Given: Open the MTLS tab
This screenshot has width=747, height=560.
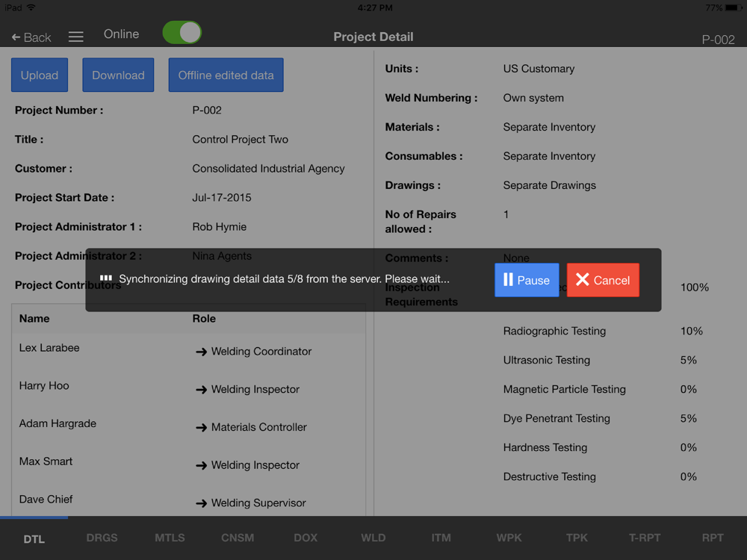Looking at the screenshot, I should [x=170, y=538].
